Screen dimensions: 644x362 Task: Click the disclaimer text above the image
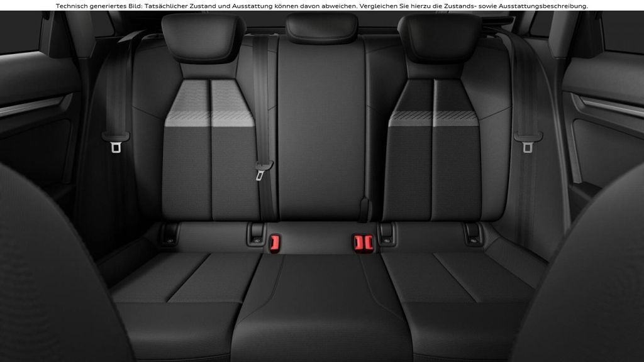pyautogui.click(x=322, y=6)
